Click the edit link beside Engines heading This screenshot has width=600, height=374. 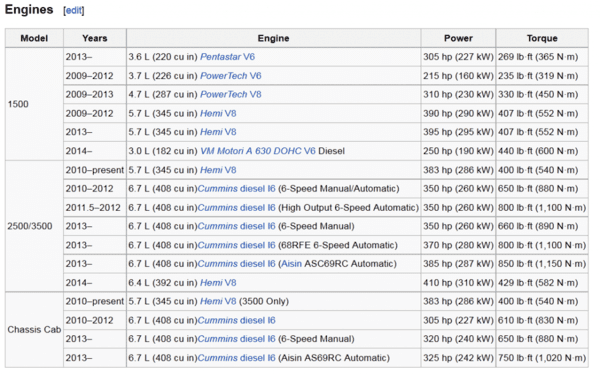point(74,11)
